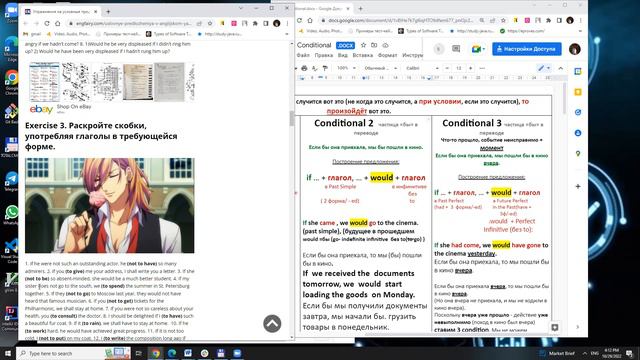Click first eBay ad thumbnail image
The height and width of the screenshot is (360, 640).
[x=44, y=81]
